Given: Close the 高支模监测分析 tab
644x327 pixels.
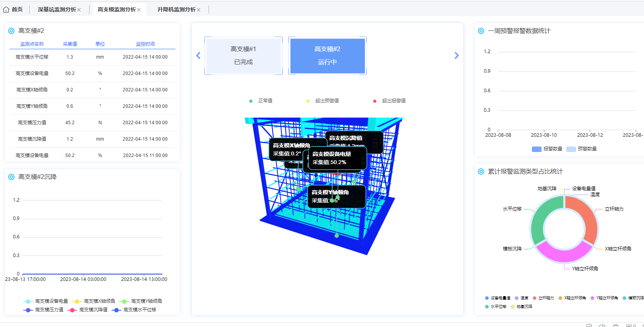Looking at the screenshot, I should [x=139, y=10].
